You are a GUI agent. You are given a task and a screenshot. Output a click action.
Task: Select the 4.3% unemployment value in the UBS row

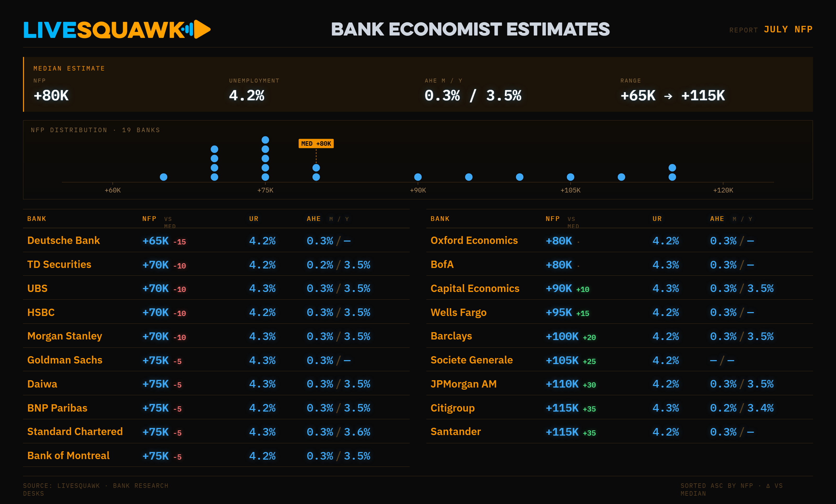(262, 289)
